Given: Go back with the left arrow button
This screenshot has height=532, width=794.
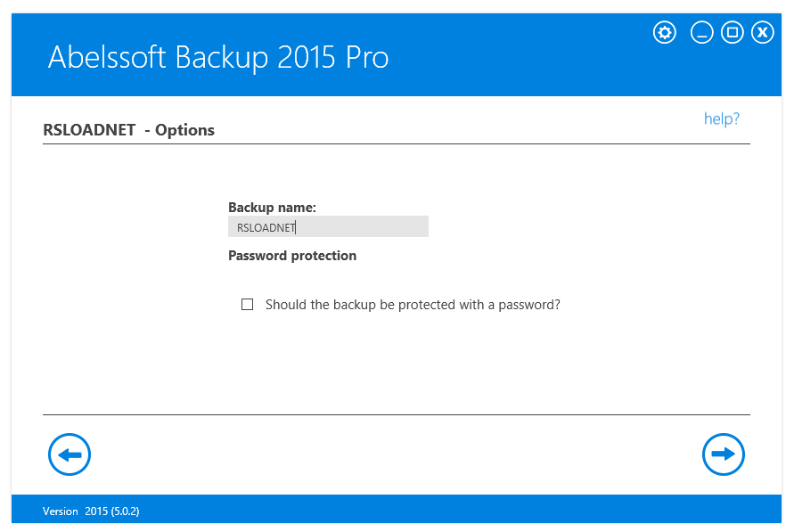Looking at the screenshot, I should [70, 454].
